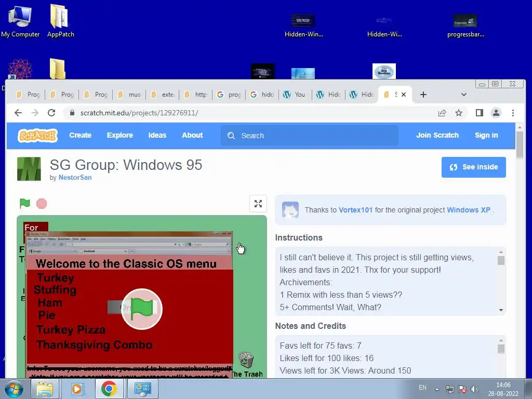Screen dimensions: 532x399
Task: Click 'Thanksgiving Combo' on the project stage
Action: click(x=95, y=345)
